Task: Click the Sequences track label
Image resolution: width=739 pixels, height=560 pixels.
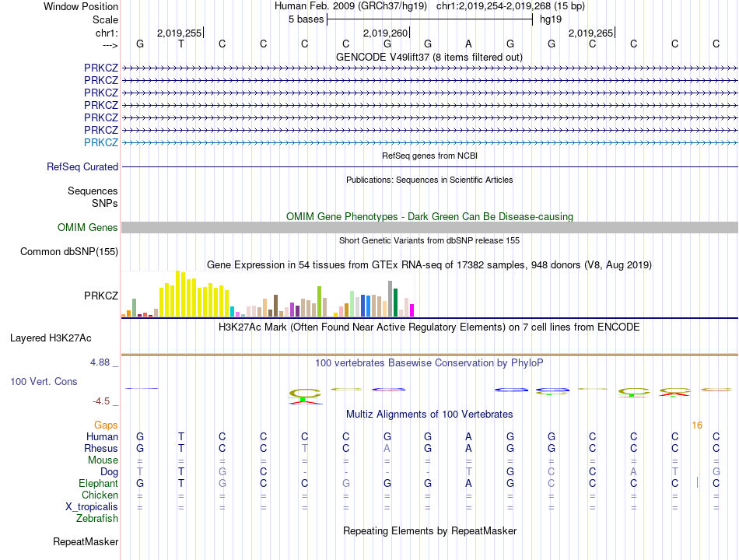Action: [x=93, y=191]
